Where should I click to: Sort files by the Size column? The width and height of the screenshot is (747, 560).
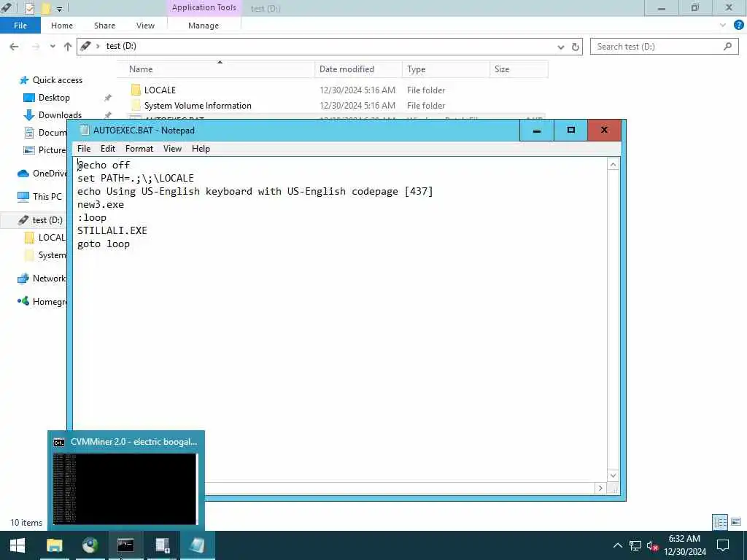click(519, 69)
